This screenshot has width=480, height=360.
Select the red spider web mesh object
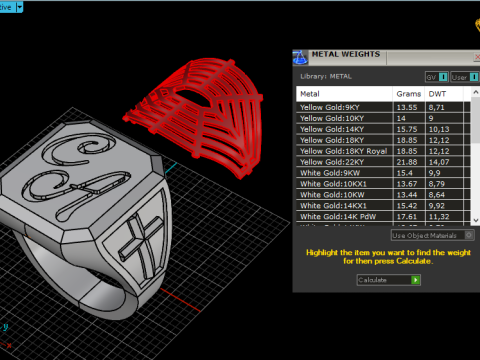pyautogui.click(x=200, y=117)
